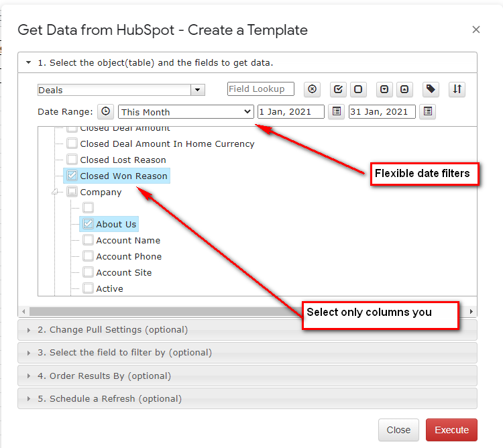This screenshot has width=503, height=448.
Task: Click the horizontal scrollbar left arrow
Action: (23, 311)
